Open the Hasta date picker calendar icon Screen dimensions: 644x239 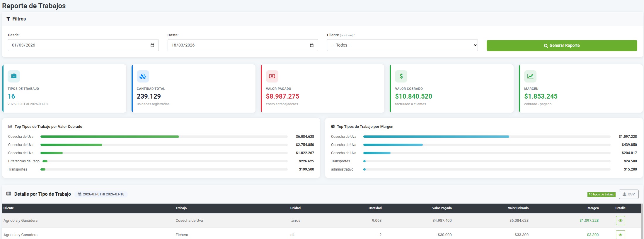(312, 45)
